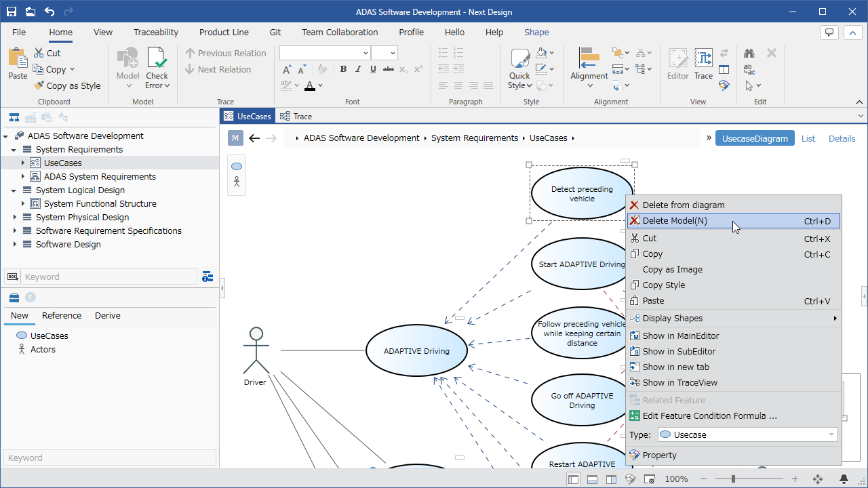This screenshot has width=868, height=488.
Task: Open the font name dropdown
Action: tap(366, 53)
